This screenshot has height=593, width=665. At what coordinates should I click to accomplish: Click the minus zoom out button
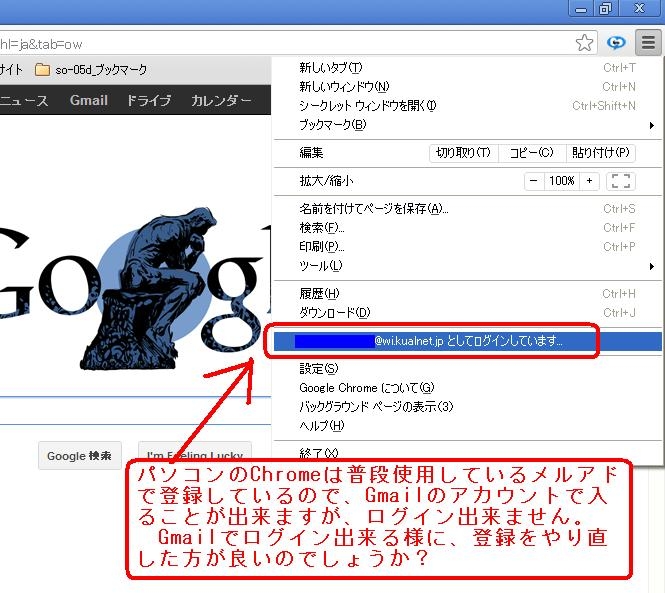534,181
